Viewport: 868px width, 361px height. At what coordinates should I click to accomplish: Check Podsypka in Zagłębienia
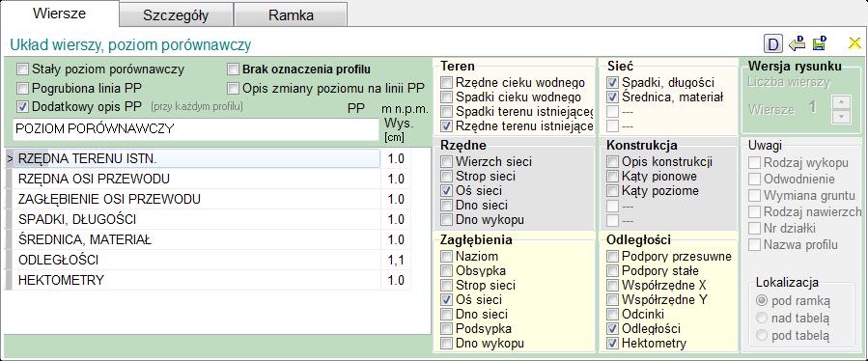pos(446,328)
